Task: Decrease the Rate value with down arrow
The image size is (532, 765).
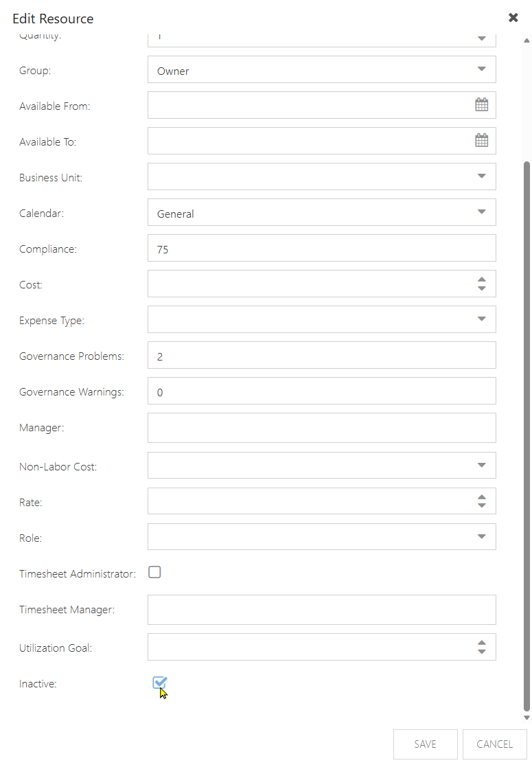Action: pos(481,505)
